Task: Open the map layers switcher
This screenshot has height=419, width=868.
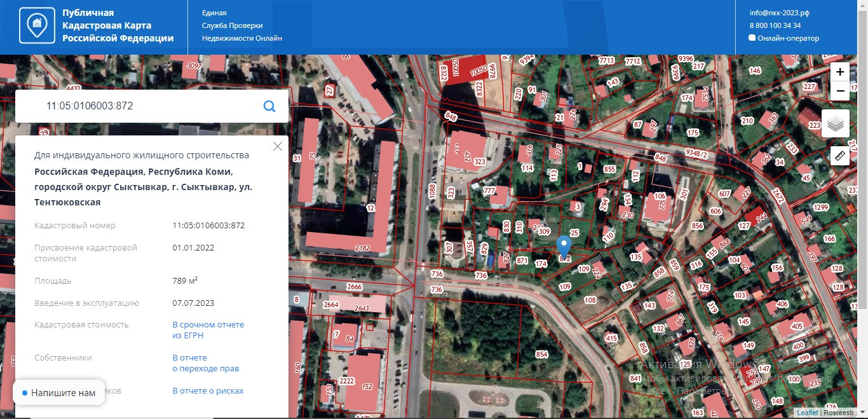Action: point(835,124)
